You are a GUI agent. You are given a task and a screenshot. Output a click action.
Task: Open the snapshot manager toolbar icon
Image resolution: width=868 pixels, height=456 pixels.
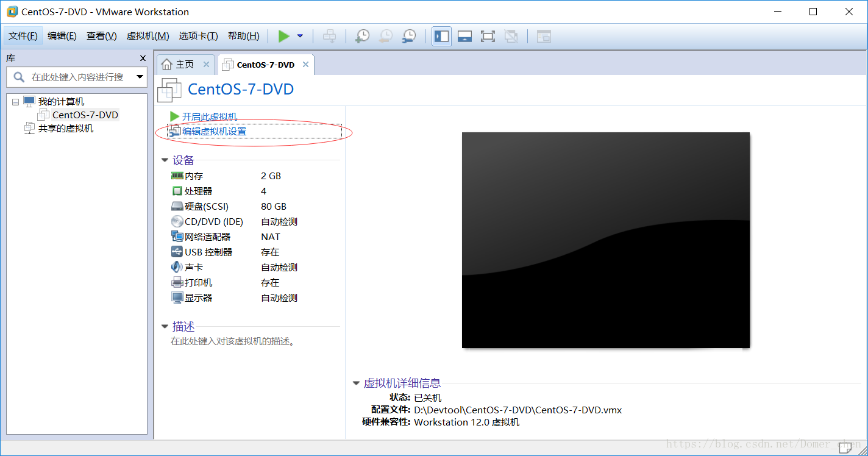408,36
